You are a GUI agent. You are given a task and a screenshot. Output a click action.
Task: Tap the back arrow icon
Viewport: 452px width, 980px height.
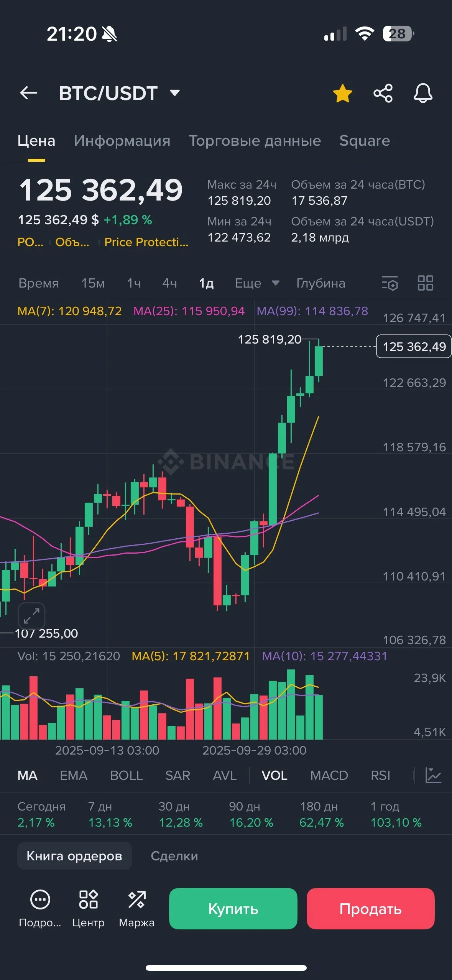(x=29, y=93)
